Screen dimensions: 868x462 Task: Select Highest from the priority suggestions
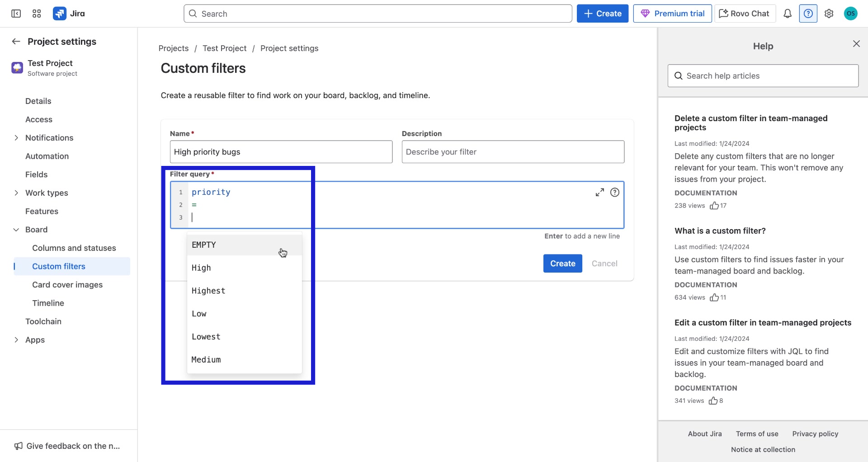click(x=208, y=291)
